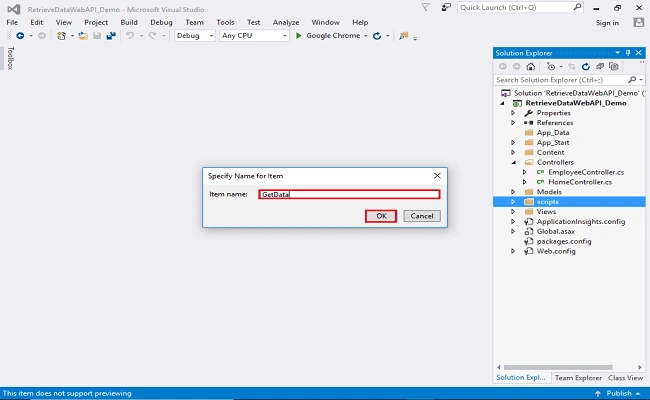Expand the Models folder
The width and height of the screenshot is (650, 400).
click(x=513, y=192)
